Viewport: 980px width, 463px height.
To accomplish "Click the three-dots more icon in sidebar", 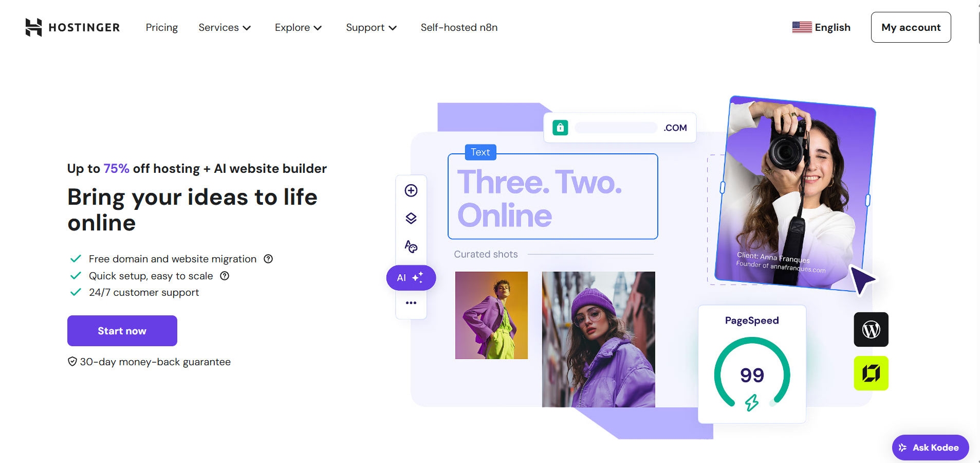I will click(411, 302).
